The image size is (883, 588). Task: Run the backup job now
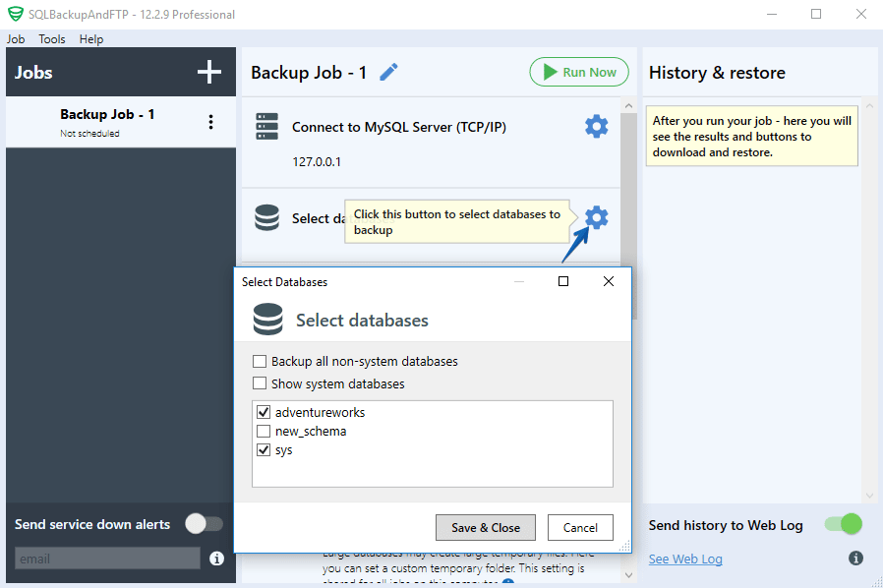[x=579, y=72]
